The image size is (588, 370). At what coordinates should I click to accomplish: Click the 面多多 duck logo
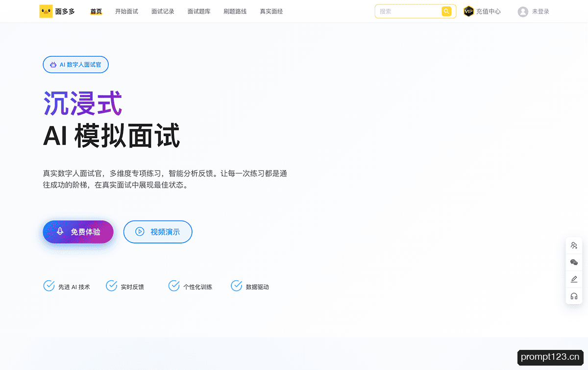[46, 11]
